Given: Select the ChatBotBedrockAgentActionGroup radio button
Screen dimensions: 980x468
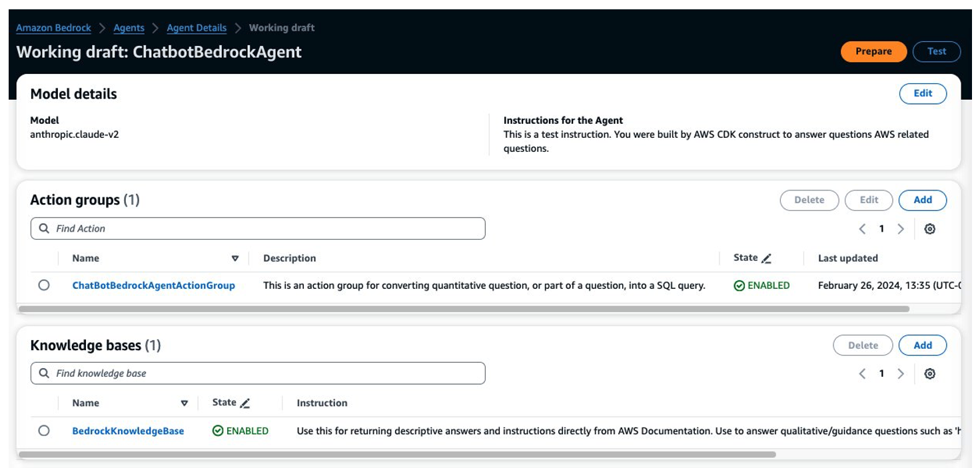Looking at the screenshot, I should click(44, 285).
